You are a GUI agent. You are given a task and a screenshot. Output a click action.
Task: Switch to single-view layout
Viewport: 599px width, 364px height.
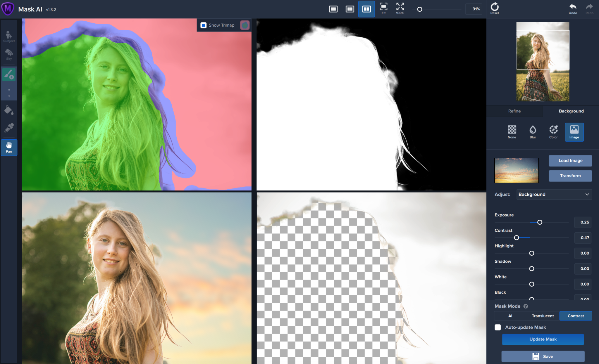(333, 9)
